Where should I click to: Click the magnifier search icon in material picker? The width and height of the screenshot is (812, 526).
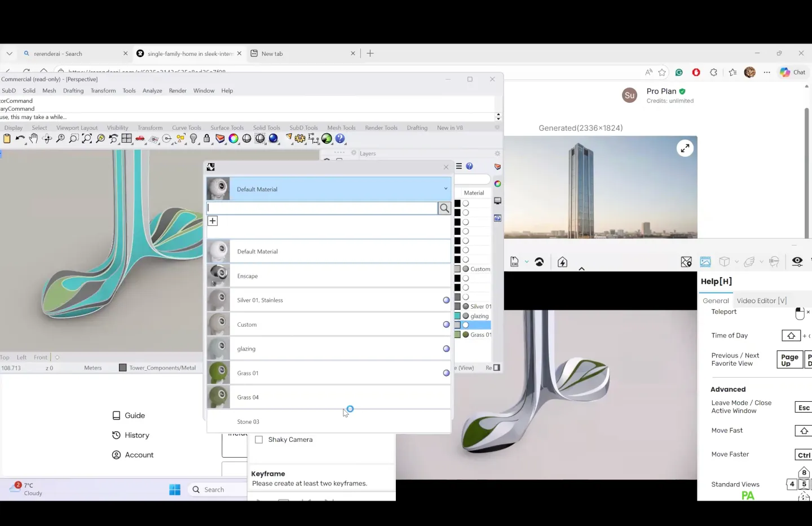[x=444, y=208]
